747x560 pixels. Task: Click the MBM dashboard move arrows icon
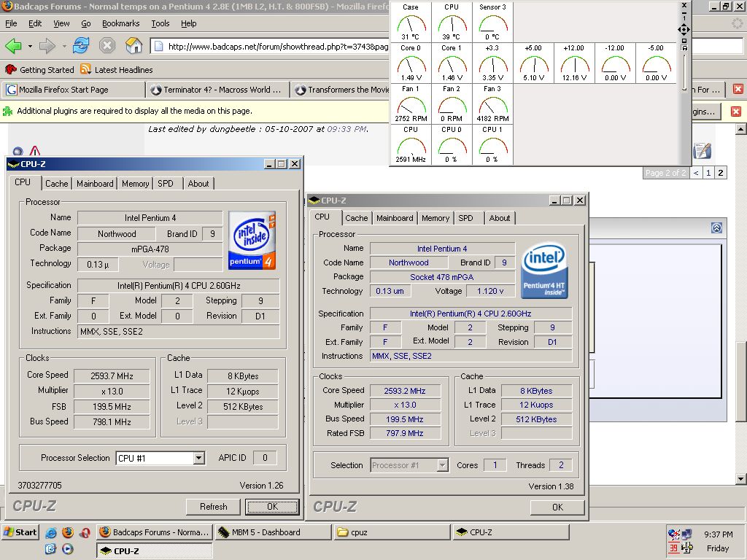point(684,29)
